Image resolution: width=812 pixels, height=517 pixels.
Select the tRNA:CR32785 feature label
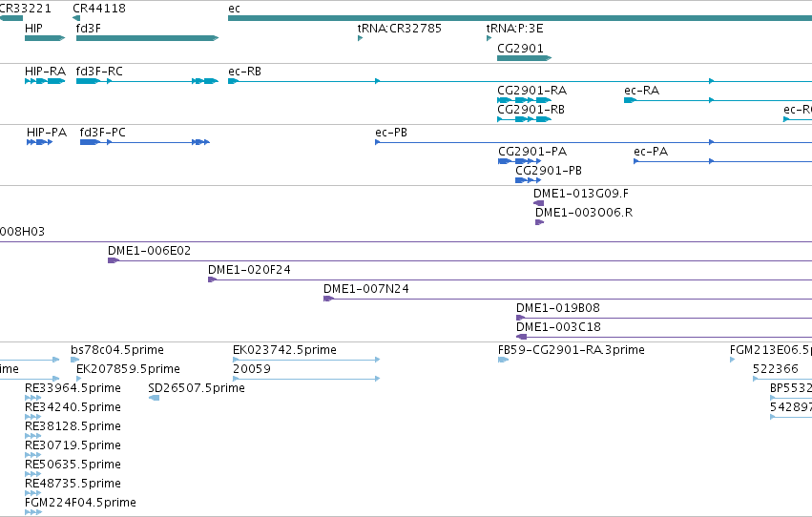coord(399,29)
